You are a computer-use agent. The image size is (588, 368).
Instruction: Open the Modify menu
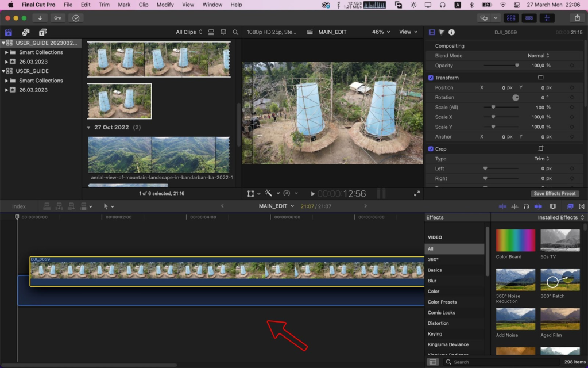(x=165, y=5)
